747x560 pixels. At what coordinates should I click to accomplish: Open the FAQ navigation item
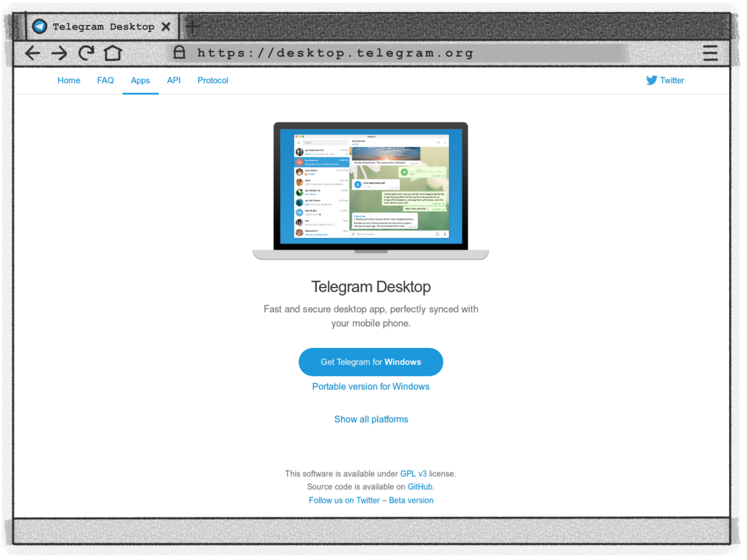(x=105, y=81)
